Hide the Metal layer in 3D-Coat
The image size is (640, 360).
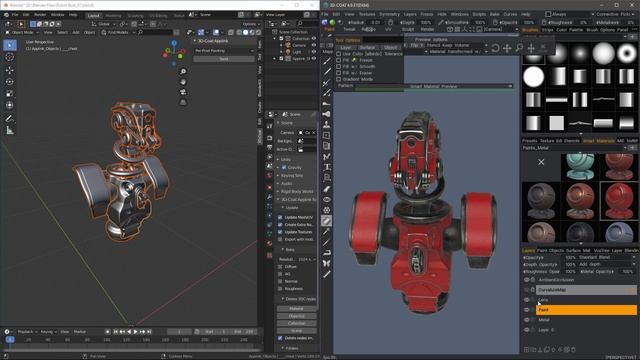(527, 320)
